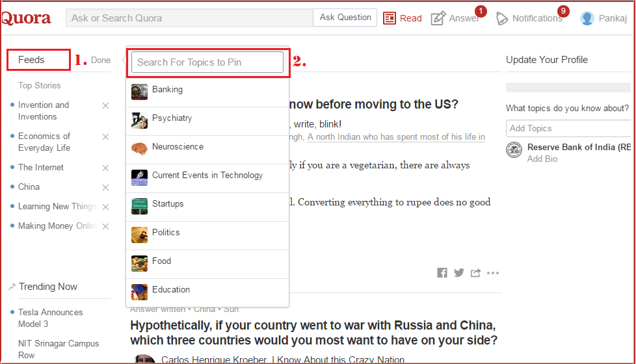Viewport: 636px width, 364px height.
Task: Open The Internet feed
Action: (x=41, y=168)
